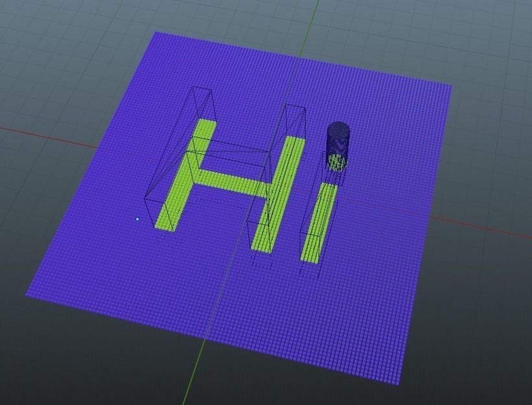Screen dimensions: 532x405
Task: Select the green H-shaped cell region
Action: pos(230,185)
